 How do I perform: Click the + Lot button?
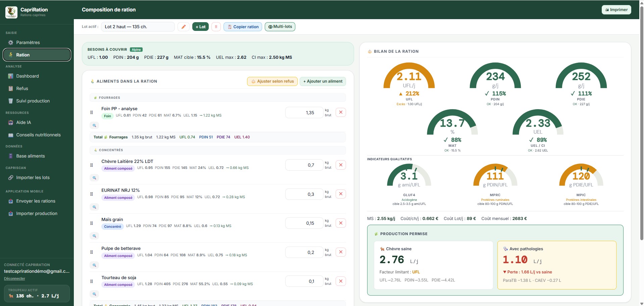tap(200, 27)
